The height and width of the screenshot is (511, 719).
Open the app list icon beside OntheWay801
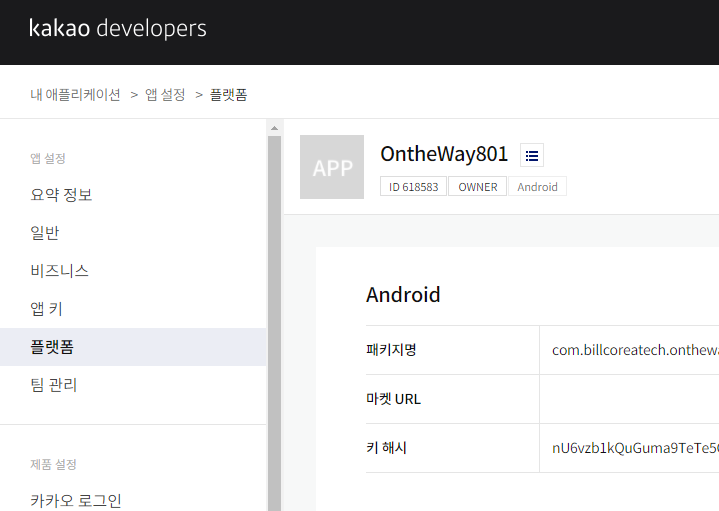pos(532,155)
